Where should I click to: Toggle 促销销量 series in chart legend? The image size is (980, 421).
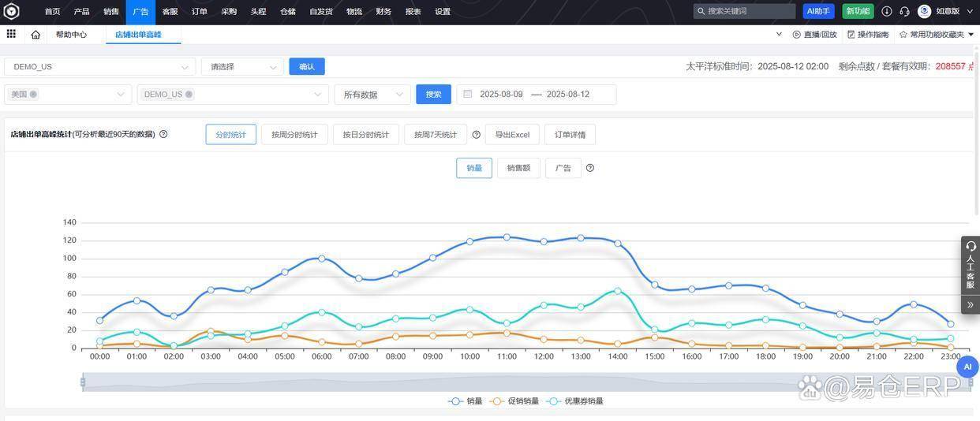(514, 401)
